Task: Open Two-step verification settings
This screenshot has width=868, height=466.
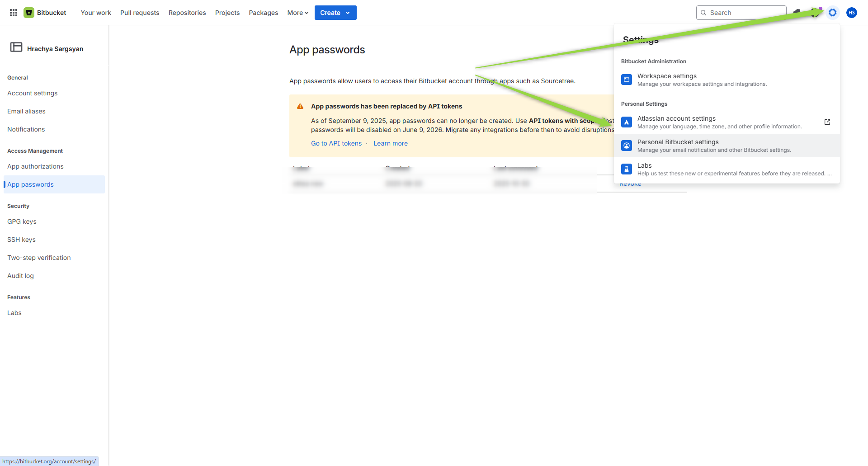Action: pyautogui.click(x=39, y=258)
